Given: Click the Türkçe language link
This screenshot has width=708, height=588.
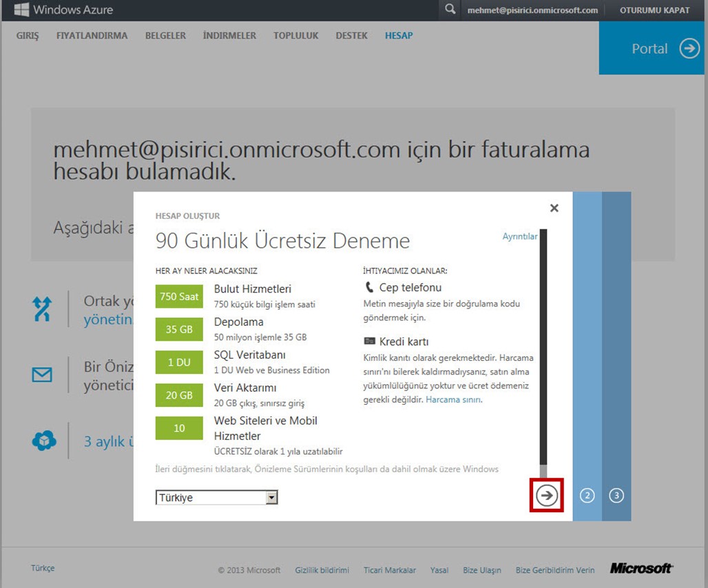Looking at the screenshot, I should click(x=43, y=568).
